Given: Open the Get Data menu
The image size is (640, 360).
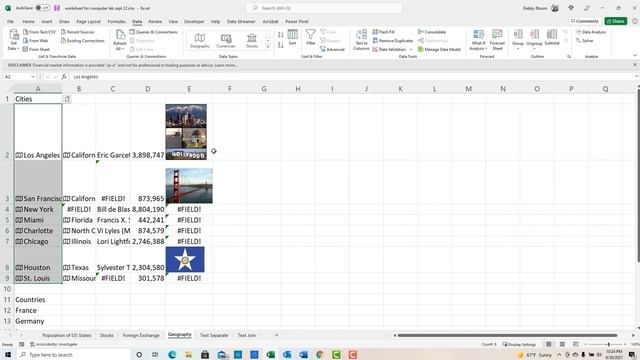Looking at the screenshot, I should tap(13, 40).
